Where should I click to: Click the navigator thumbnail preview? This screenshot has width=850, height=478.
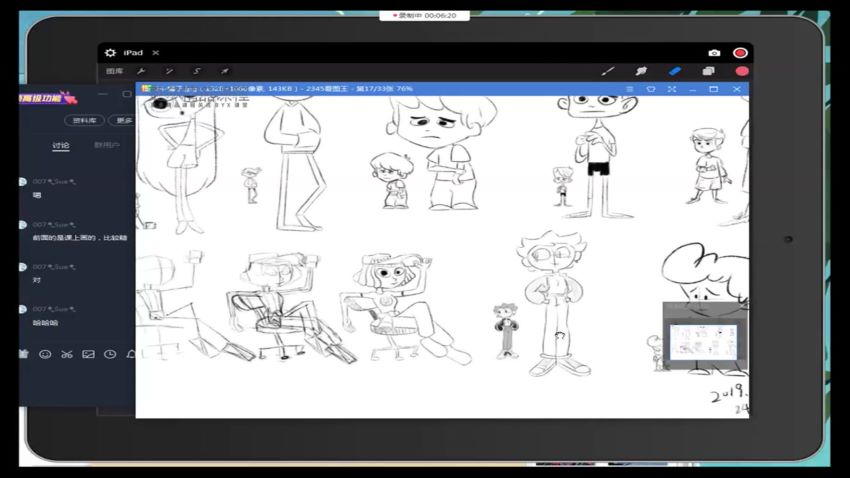point(703,342)
